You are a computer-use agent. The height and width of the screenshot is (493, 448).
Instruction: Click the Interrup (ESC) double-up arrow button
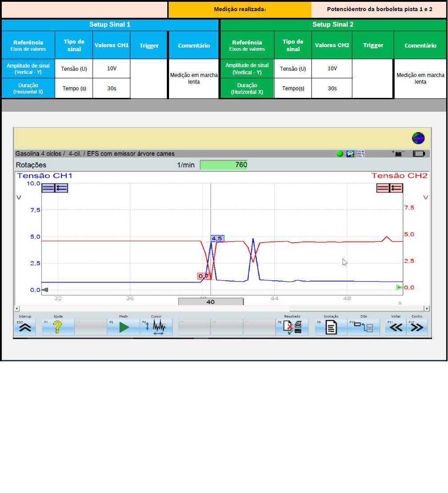click(25, 327)
